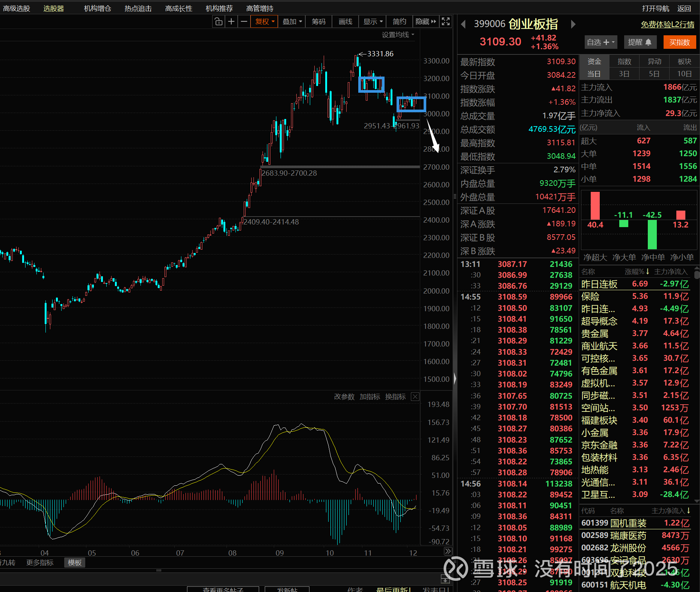
Task: Zoom in the K-line chart with plus icon
Action: pos(231,22)
